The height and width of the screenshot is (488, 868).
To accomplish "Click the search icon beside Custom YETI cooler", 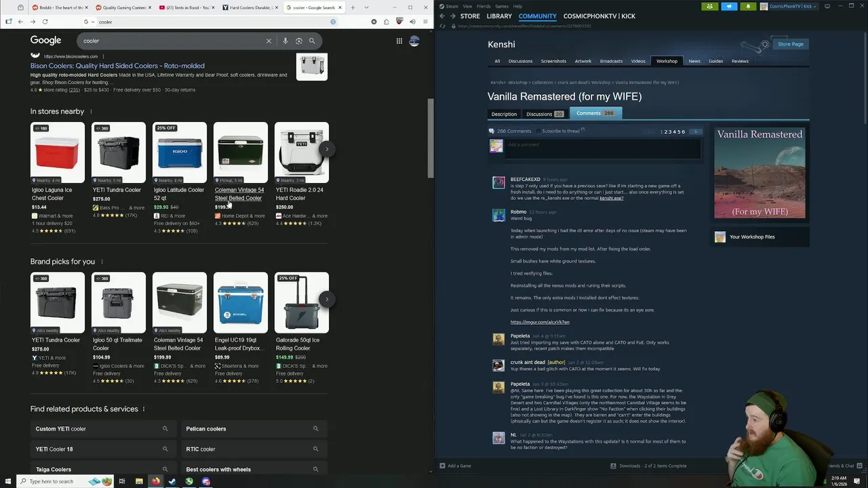I will coord(165,428).
